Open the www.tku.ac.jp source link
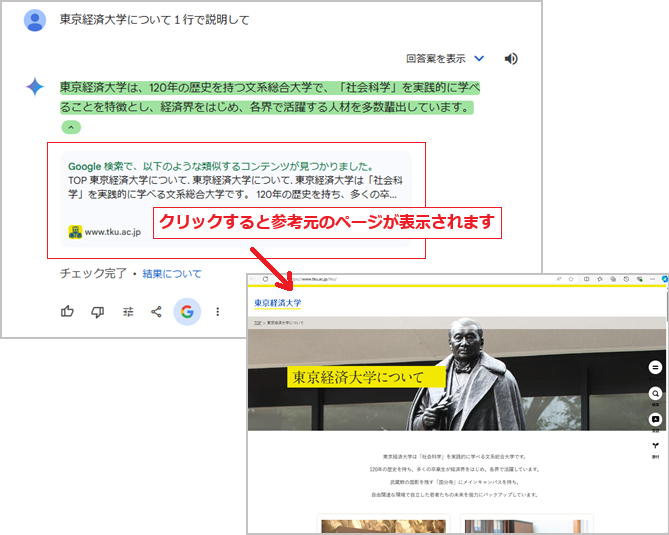This screenshot has width=669, height=535. point(113,232)
